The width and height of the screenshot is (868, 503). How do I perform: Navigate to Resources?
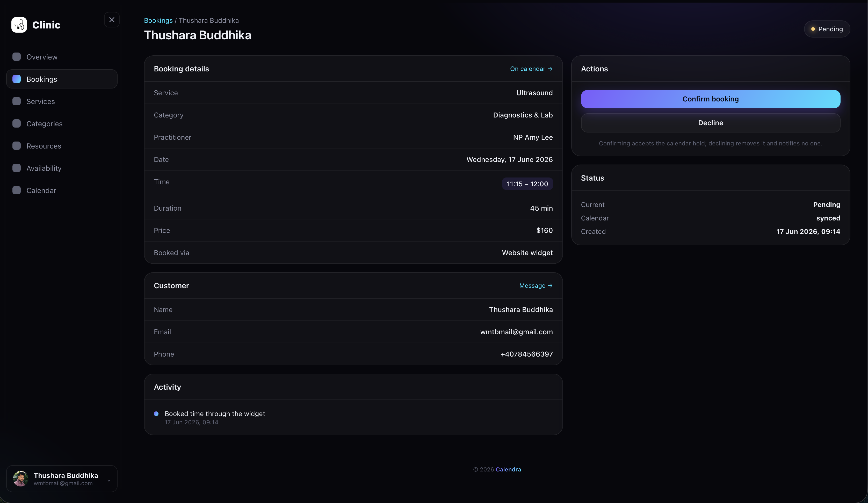[62, 146]
